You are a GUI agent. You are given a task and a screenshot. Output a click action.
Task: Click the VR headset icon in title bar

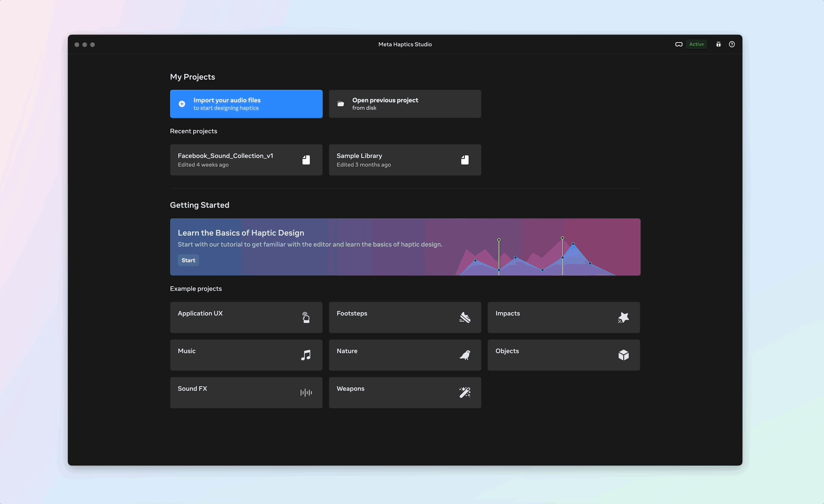pos(679,44)
